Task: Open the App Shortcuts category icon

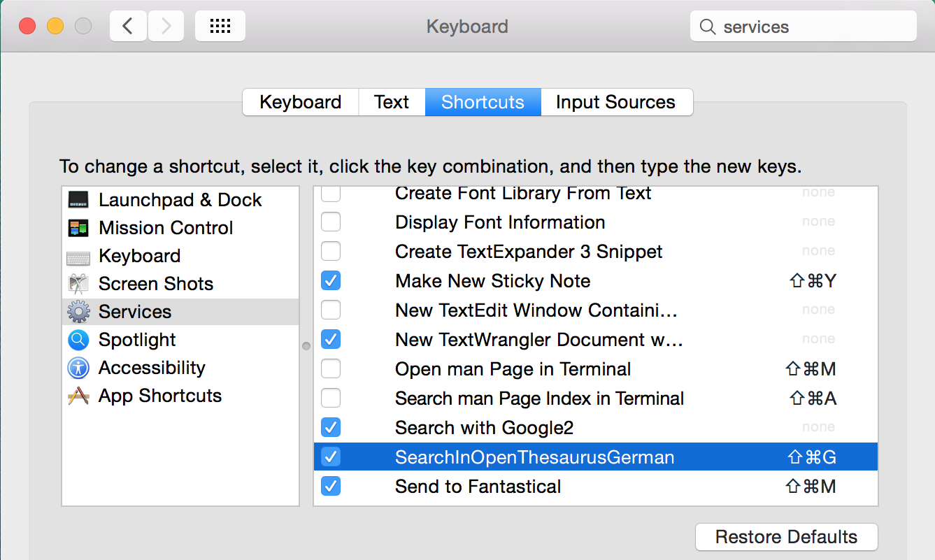Action: [78, 396]
